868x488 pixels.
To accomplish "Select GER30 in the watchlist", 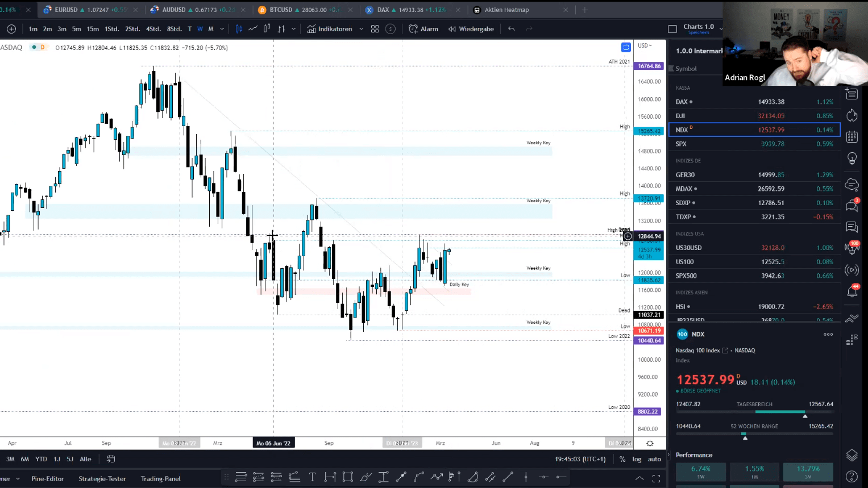I will coord(754,175).
